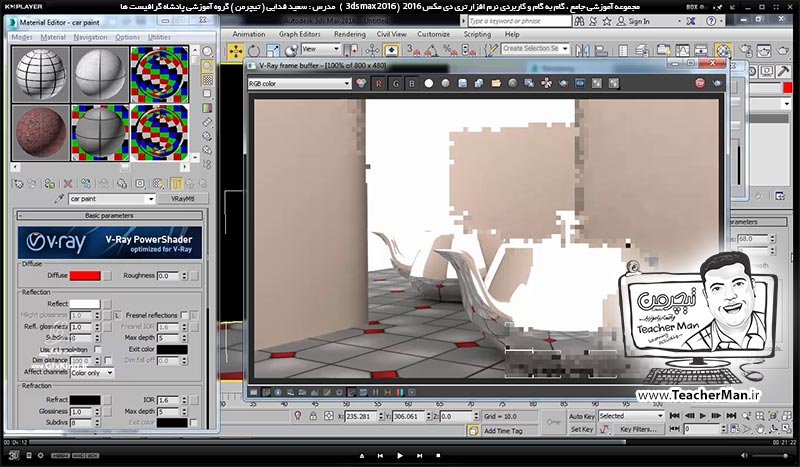Screen dimensions: 800x467
Task: Open Create Selection Set dropdown
Action: (565, 48)
